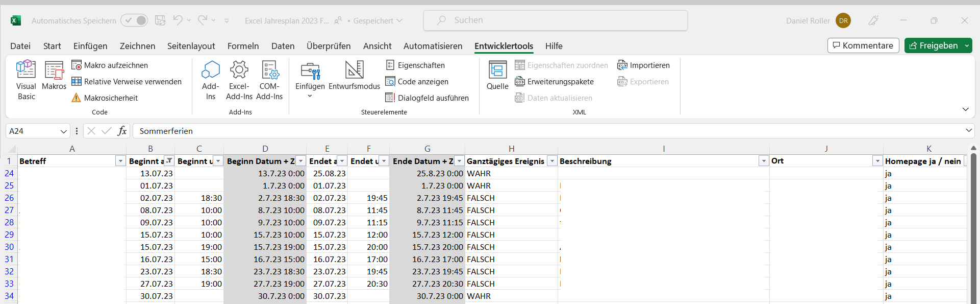Select row 24 header
The image size is (980, 304).
pos(9,173)
